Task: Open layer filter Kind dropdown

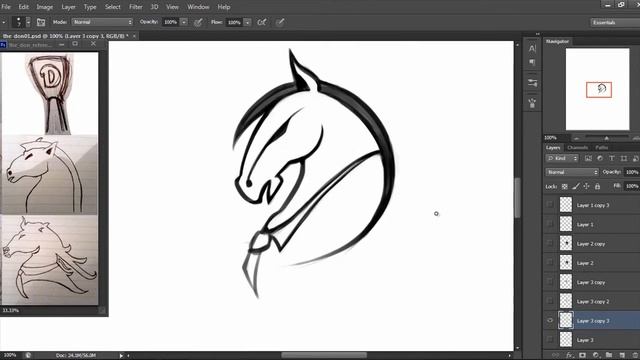Action: 562,158
